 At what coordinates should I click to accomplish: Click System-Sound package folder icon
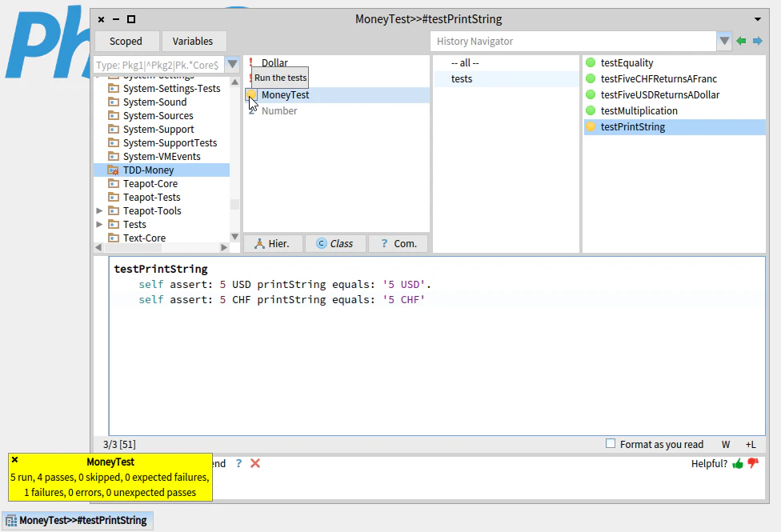coord(114,102)
